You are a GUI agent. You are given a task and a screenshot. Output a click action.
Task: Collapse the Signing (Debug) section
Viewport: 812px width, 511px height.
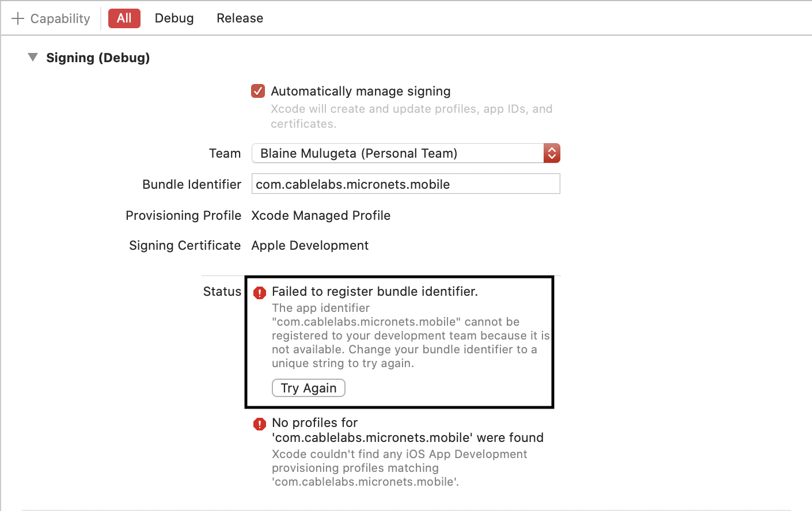tap(33, 57)
